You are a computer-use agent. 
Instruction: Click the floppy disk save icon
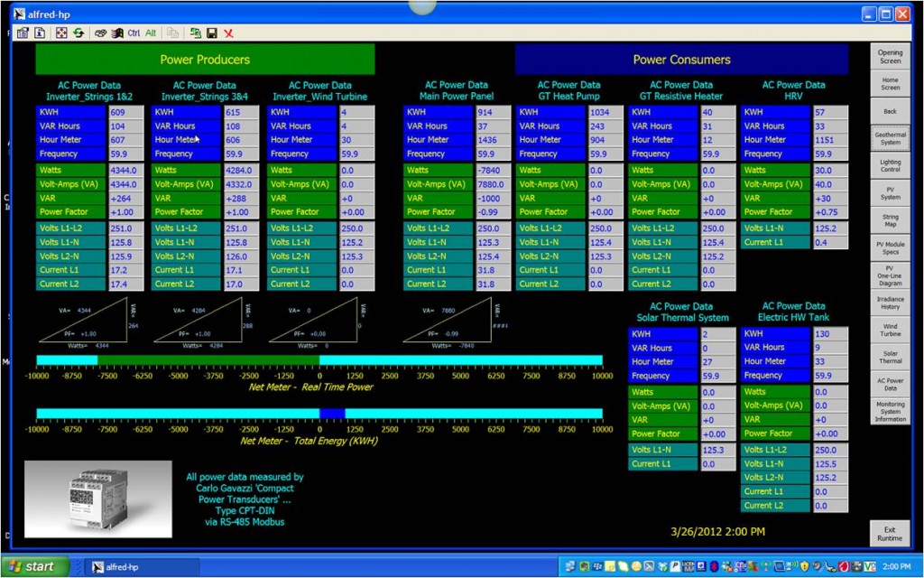[x=212, y=33]
